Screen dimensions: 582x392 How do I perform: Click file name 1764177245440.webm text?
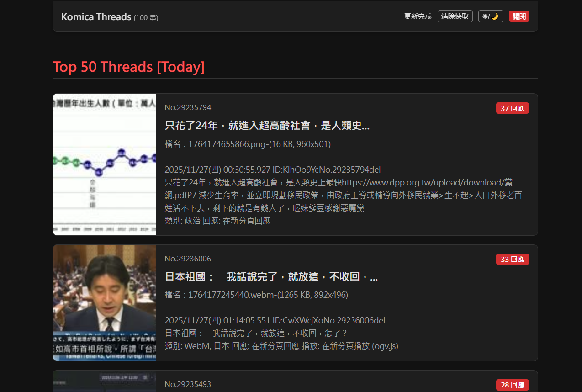coord(256,295)
